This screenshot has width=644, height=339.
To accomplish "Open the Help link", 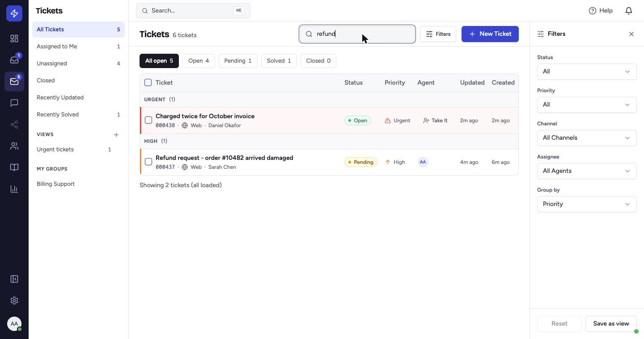I will click(601, 11).
